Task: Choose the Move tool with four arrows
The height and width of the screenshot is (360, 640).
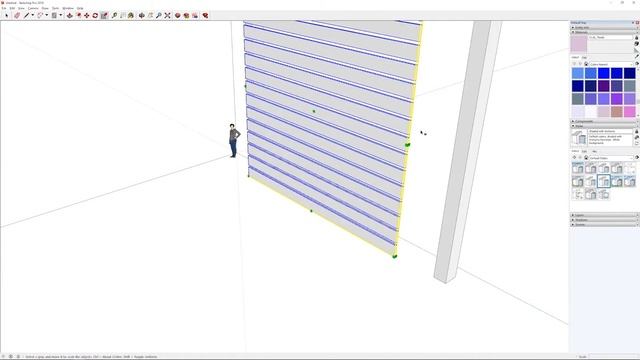Action: (87, 15)
